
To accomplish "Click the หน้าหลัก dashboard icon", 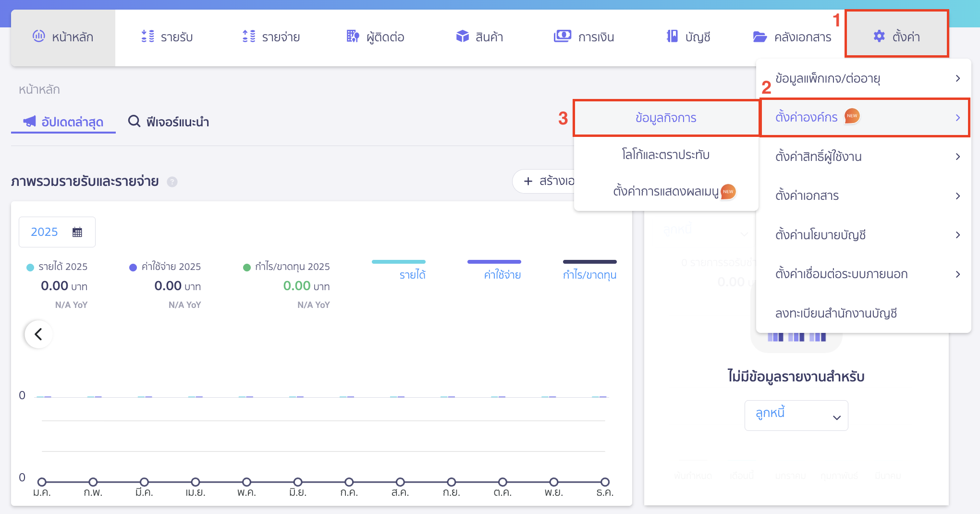I will 38,37.
